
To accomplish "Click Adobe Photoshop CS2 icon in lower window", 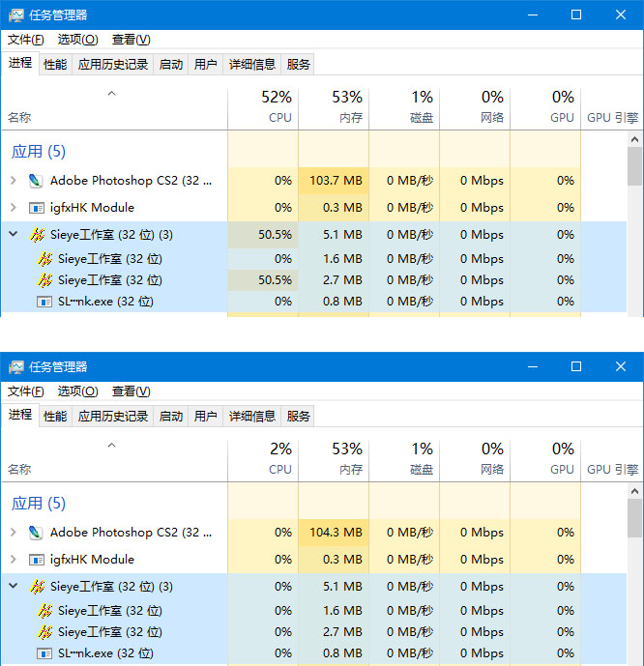I will point(36,533).
